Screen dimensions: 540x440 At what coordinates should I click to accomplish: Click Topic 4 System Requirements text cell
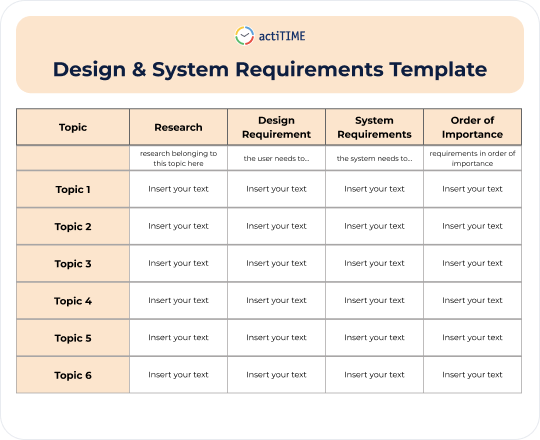coord(374,301)
